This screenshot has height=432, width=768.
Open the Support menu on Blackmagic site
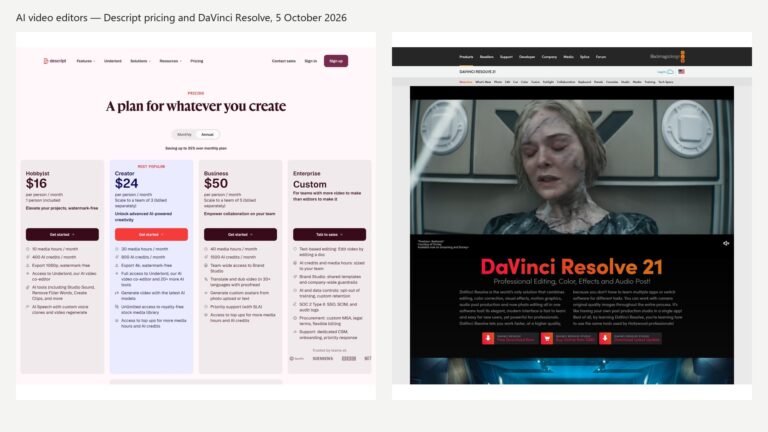pyautogui.click(x=506, y=57)
